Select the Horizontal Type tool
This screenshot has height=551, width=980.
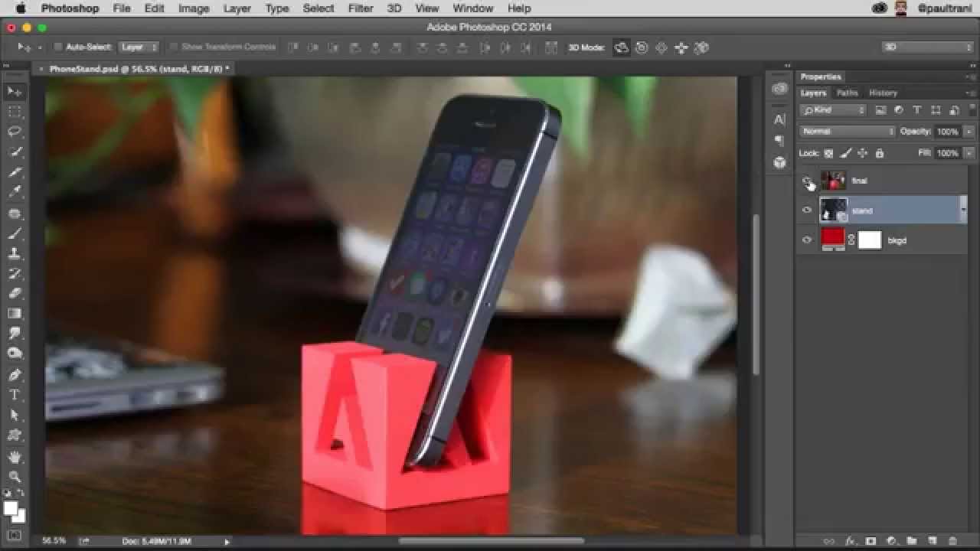15,395
